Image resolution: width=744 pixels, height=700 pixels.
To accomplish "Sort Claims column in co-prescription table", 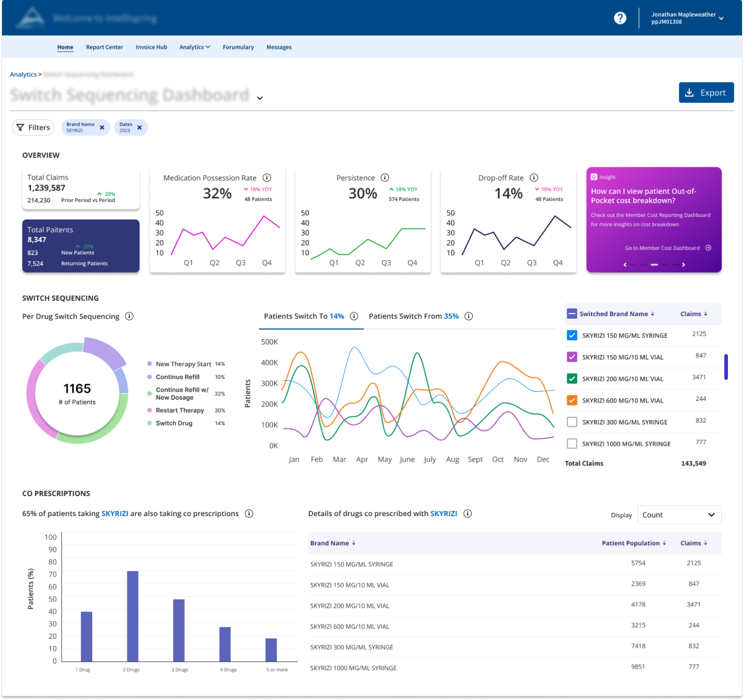I will (x=705, y=543).
